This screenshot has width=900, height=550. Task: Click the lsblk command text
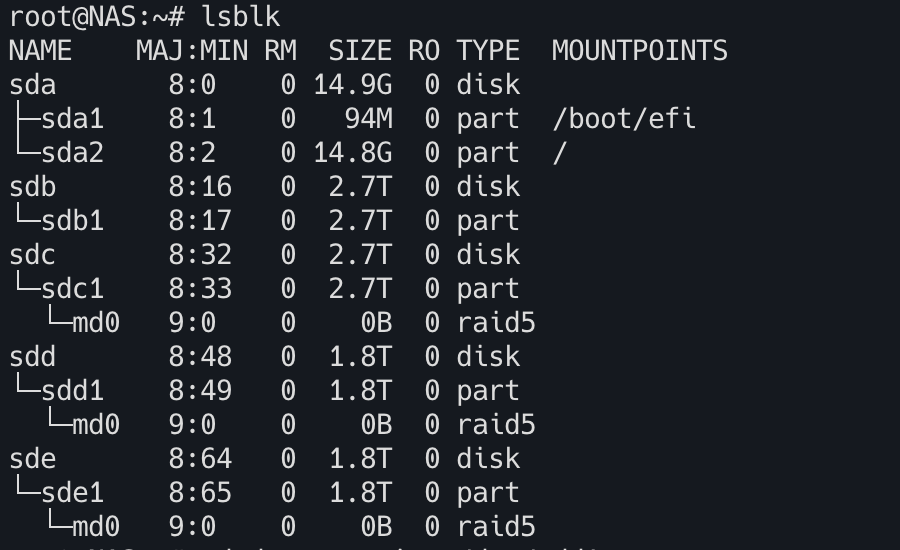click(240, 17)
